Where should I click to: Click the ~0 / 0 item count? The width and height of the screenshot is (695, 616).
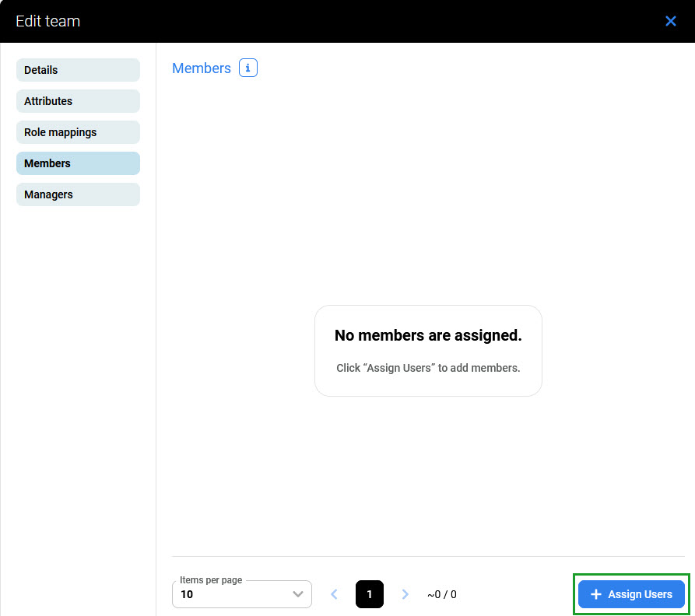pyautogui.click(x=442, y=594)
